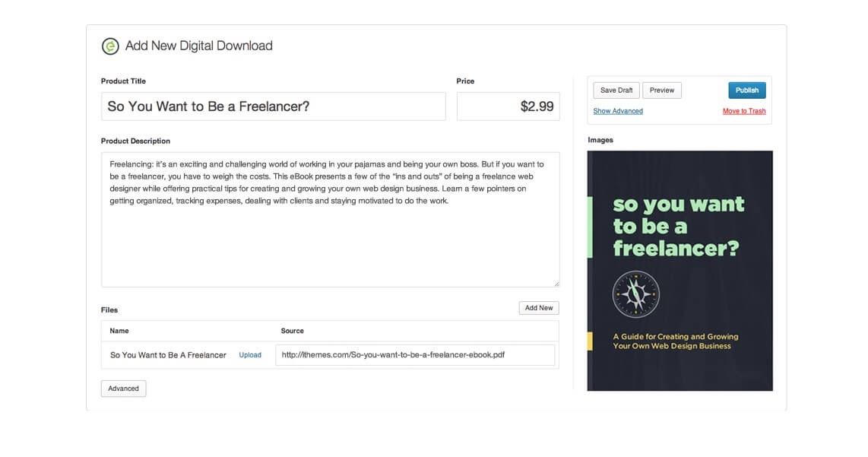Screen dimensions: 868x457
Task: Click inside the Product Description text area
Action: pyautogui.click(x=331, y=219)
